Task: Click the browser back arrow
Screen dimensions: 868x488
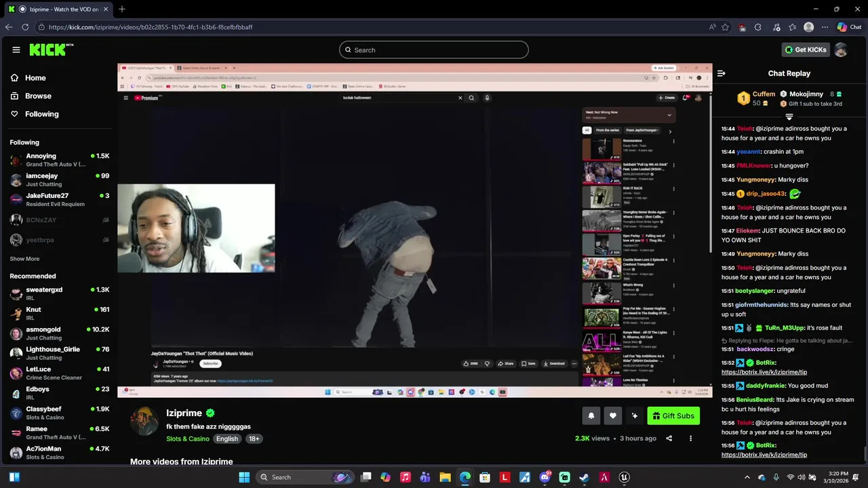Action: click(9, 27)
